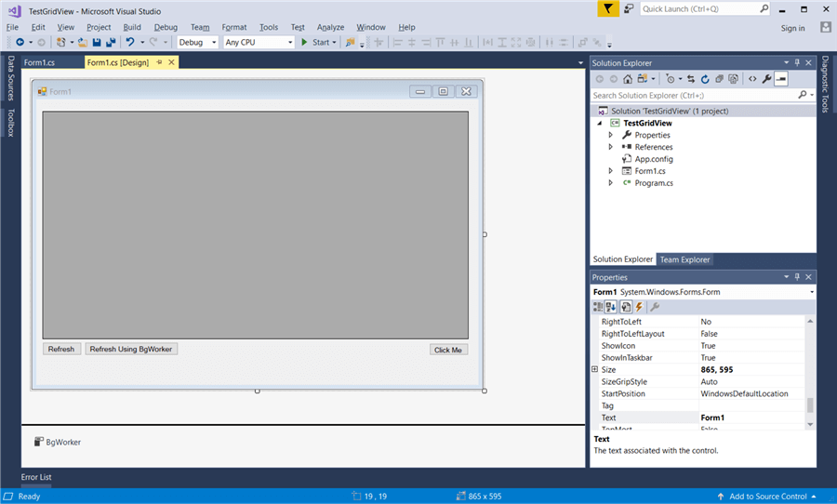The width and height of the screenshot is (837, 504).
Task: Click the Property Pages wrench in Properties panel
Action: [x=655, y=307]
